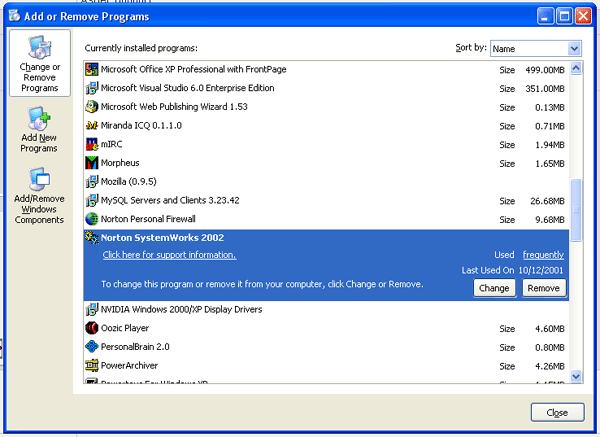Open Add New Programs panel
Image resolution: width=600 pixels, height=437 pixels.
tap(39, 129)
